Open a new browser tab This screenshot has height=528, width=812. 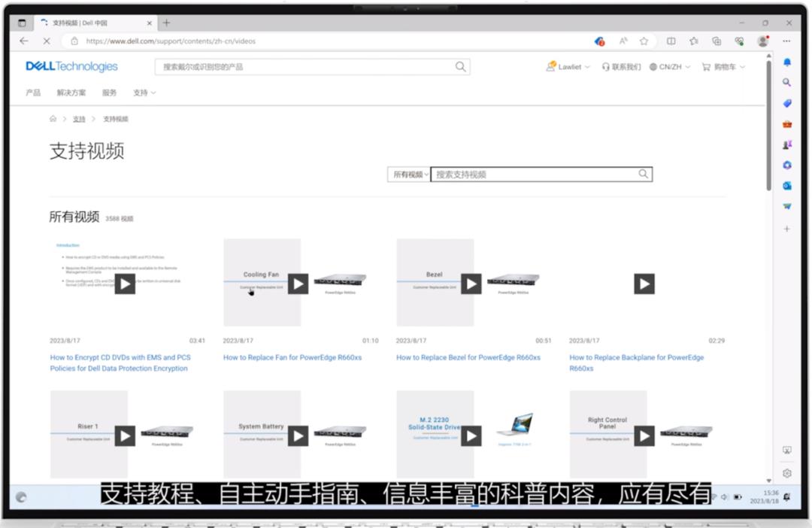point(166,23)
